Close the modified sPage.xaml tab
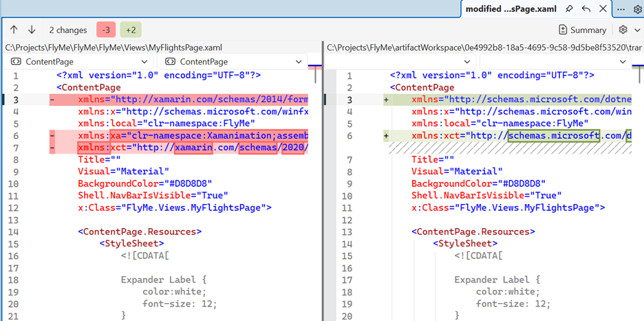644x321 pixels. (x=603, y=9)
